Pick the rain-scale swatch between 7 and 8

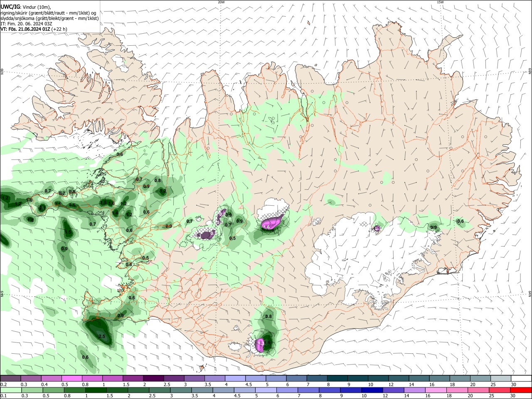pos(308,390)
